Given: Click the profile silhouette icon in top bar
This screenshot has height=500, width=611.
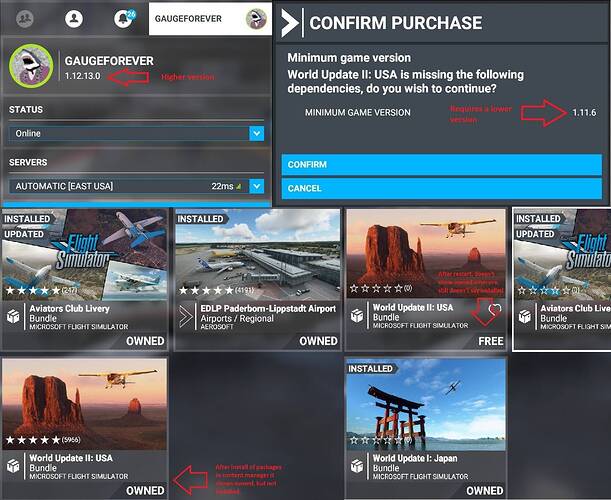Looking at the screenshot, I should pos(74,18).
